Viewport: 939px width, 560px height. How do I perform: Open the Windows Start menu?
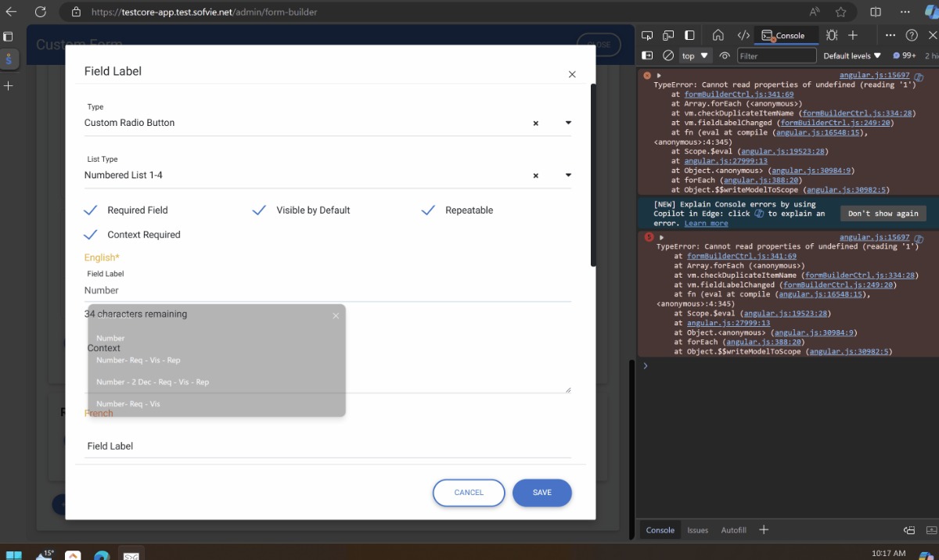15,555
